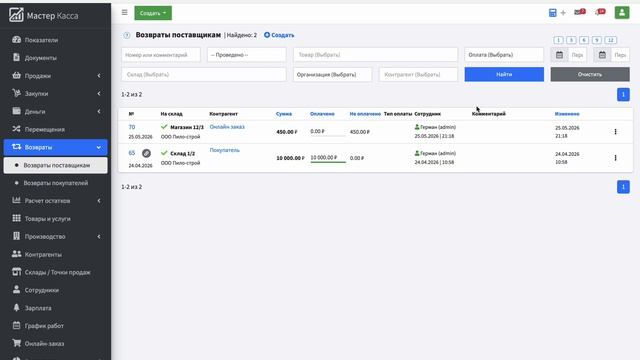Open Зарплата in the sidebar
The width and height of the screenshot is (640, 360).
coord(56,308)
